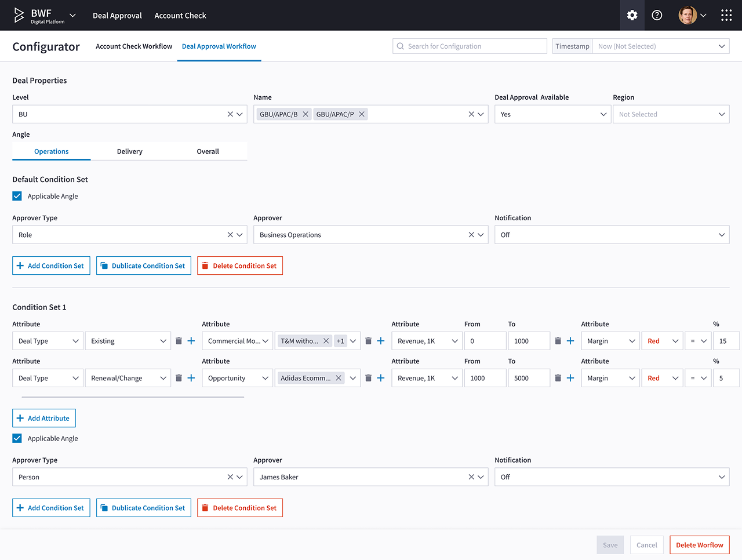Open settings via the gear icon
This screenshot has height=560, width=742.
click(632, 16)
